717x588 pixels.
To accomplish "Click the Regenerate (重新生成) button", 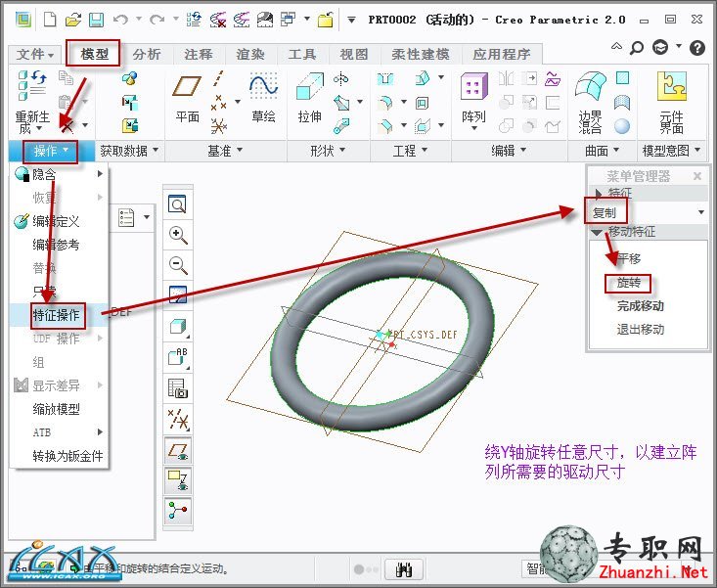I will [x=32, y=103].
